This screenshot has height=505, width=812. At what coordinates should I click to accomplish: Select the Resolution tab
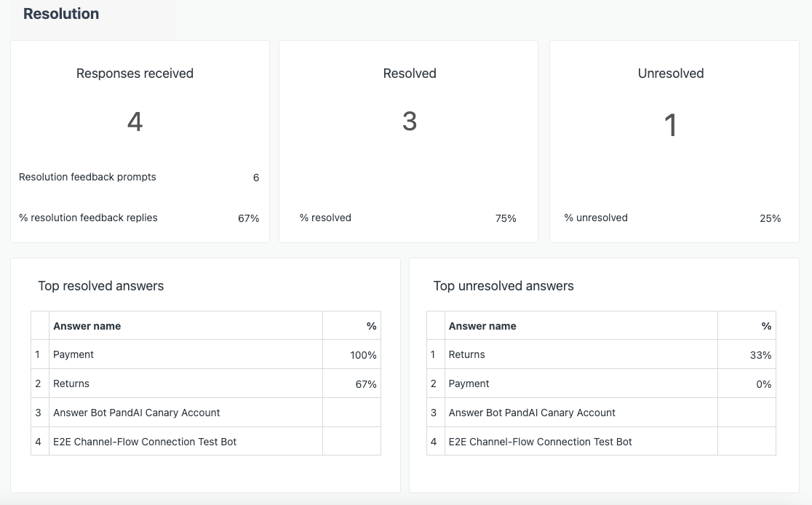[61, 13]
